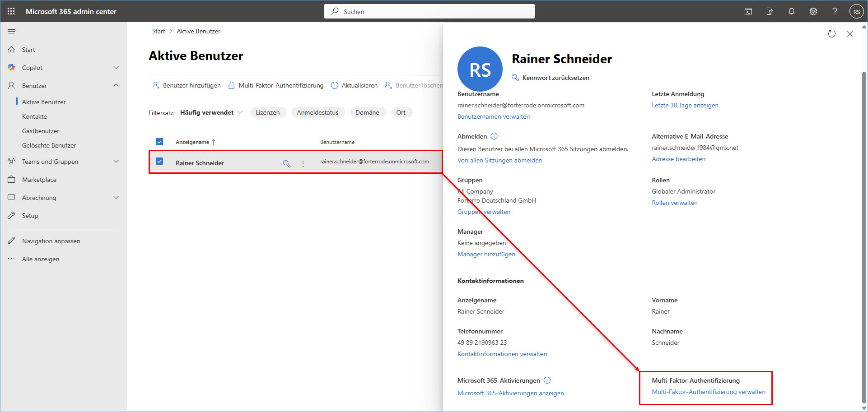
Task: Click the Microsoft 365 admin center title
Action: 71,11
